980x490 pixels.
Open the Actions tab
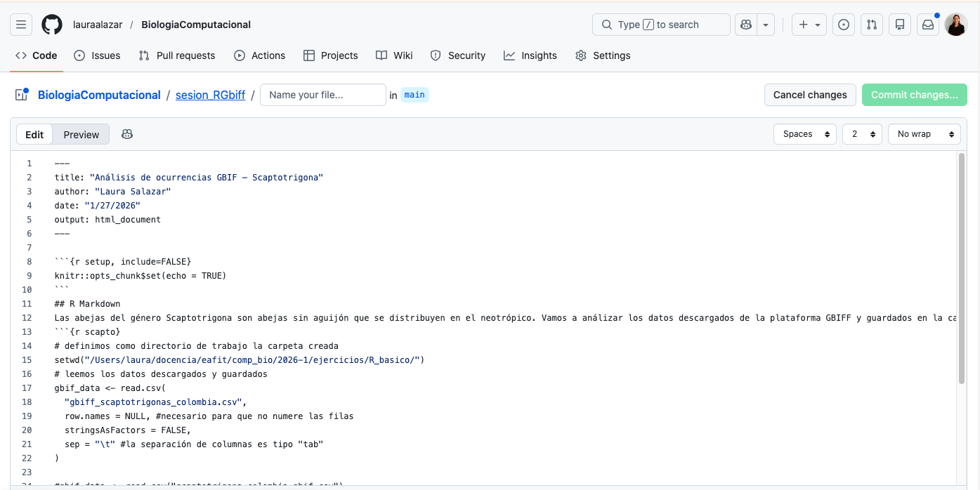(x=260, y=55)
